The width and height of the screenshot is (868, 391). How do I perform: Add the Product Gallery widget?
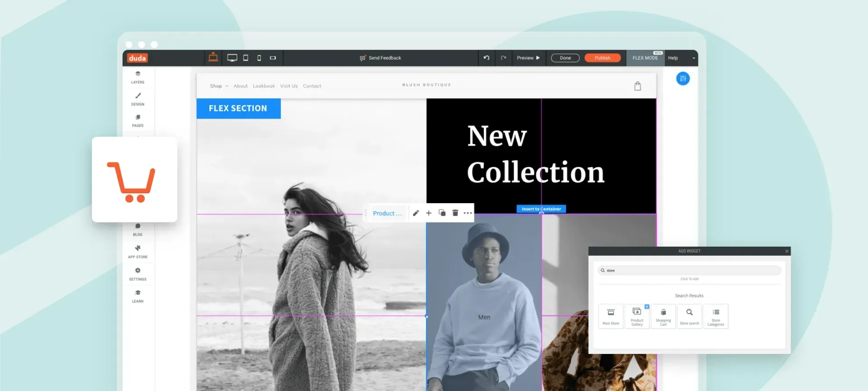point(637,316)
